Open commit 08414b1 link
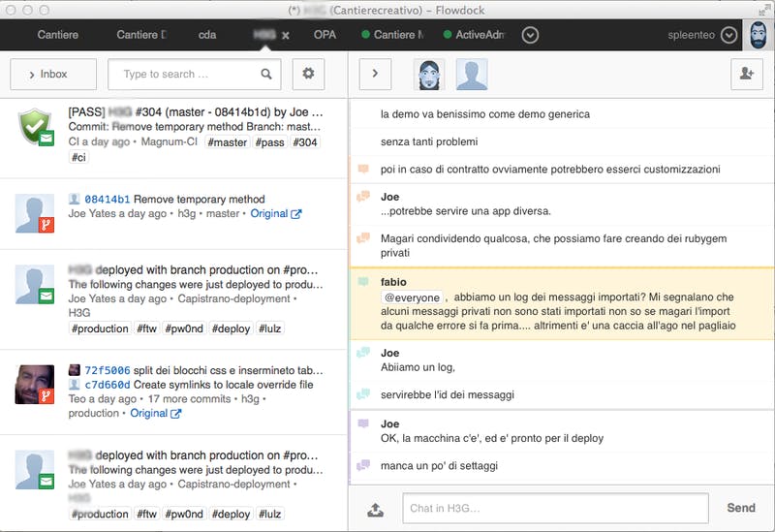The width and height of the screenshot is (775, 532). [107, 200]
